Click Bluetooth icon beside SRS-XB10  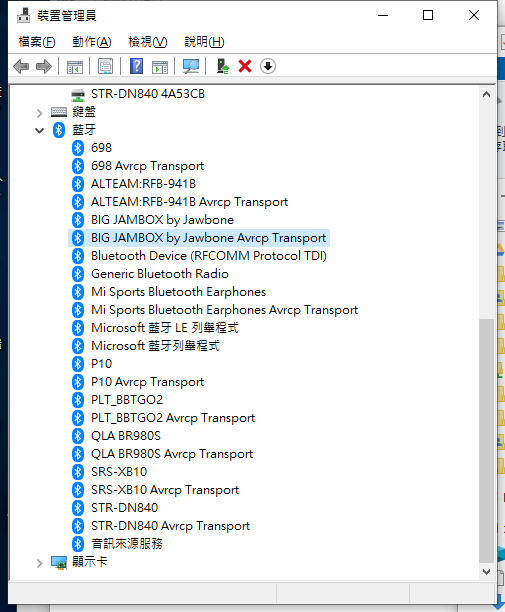tap(78, 472)
